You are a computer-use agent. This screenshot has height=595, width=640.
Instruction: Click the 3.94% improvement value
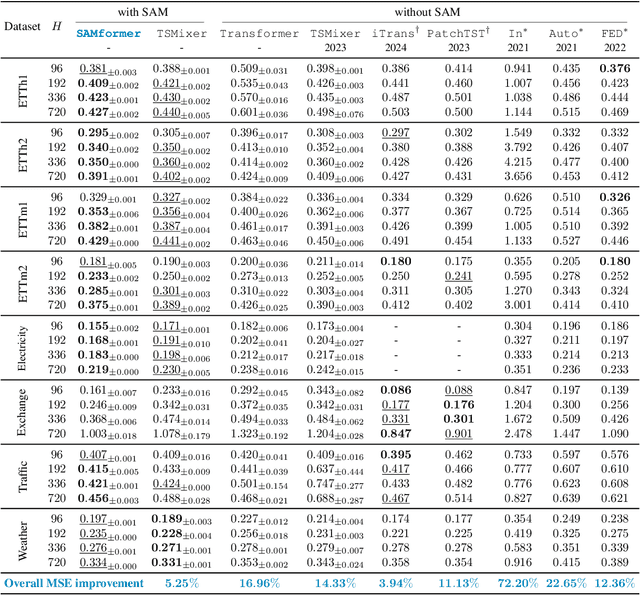(396, 583)
